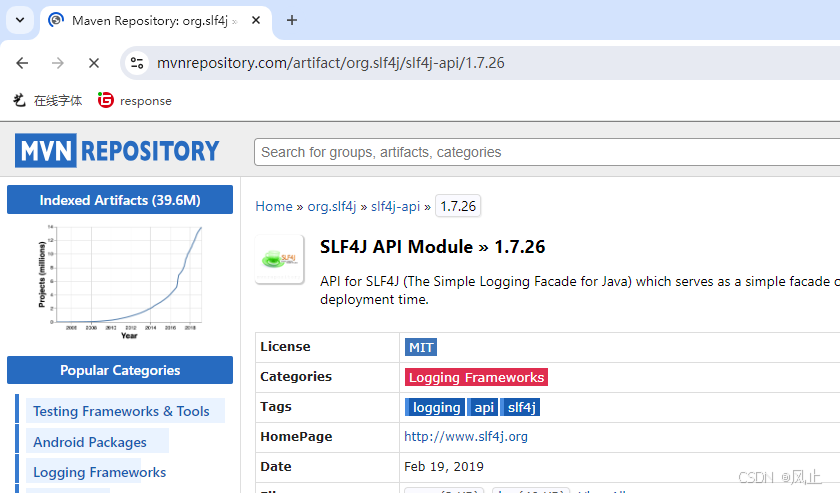Select the Maven Repository browser tab
This screenshot has width=840, height=493.
pos(155,20)
